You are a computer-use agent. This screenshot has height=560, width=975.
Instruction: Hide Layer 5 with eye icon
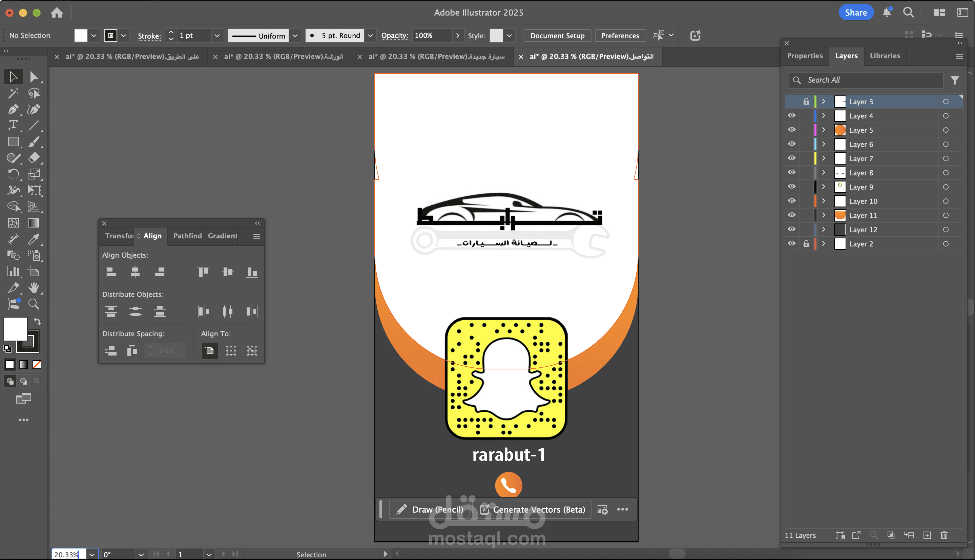tap(791, 130)
